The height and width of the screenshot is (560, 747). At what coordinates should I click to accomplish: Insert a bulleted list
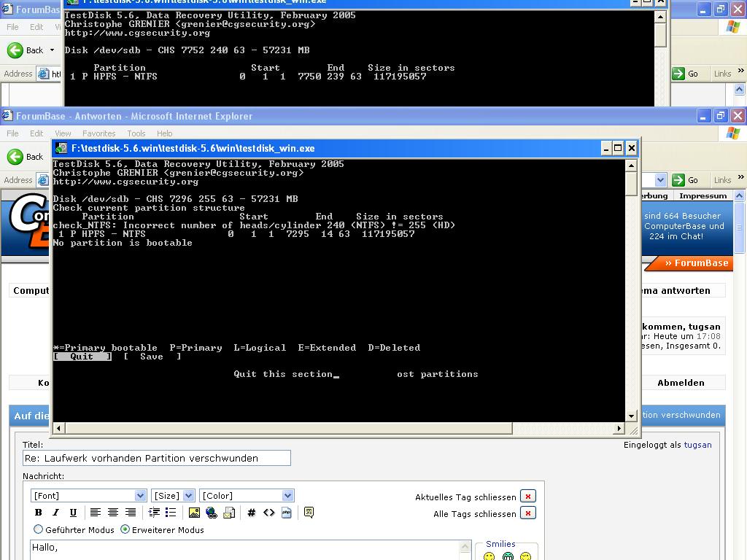coord(171,513)
